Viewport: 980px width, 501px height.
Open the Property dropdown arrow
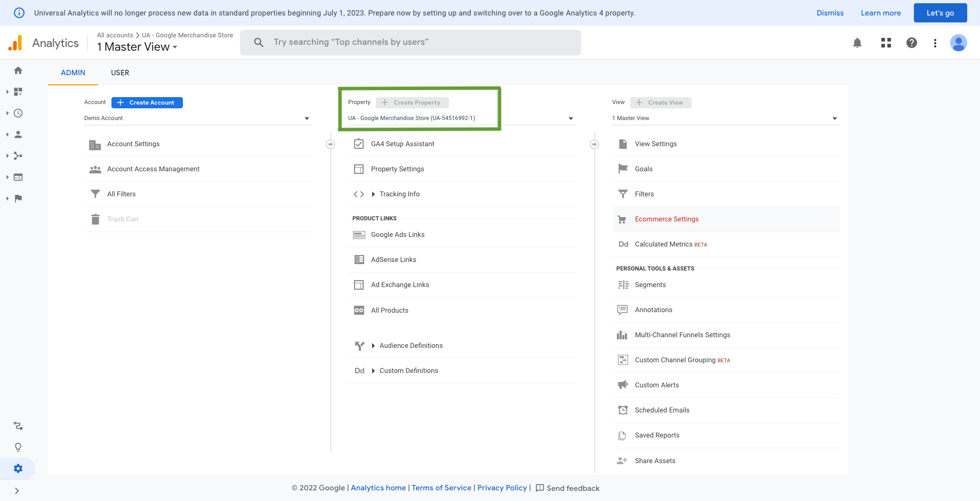click(x=571, y=118)
